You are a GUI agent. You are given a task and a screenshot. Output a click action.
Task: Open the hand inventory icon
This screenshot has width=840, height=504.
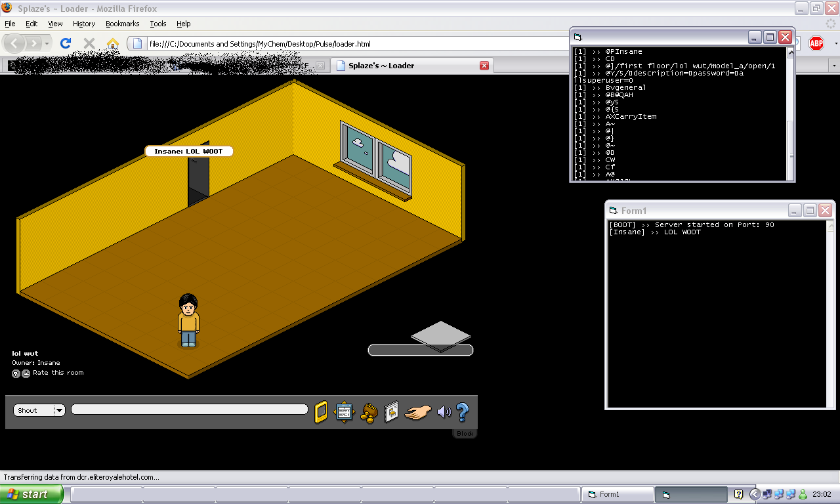pos(418,412)
